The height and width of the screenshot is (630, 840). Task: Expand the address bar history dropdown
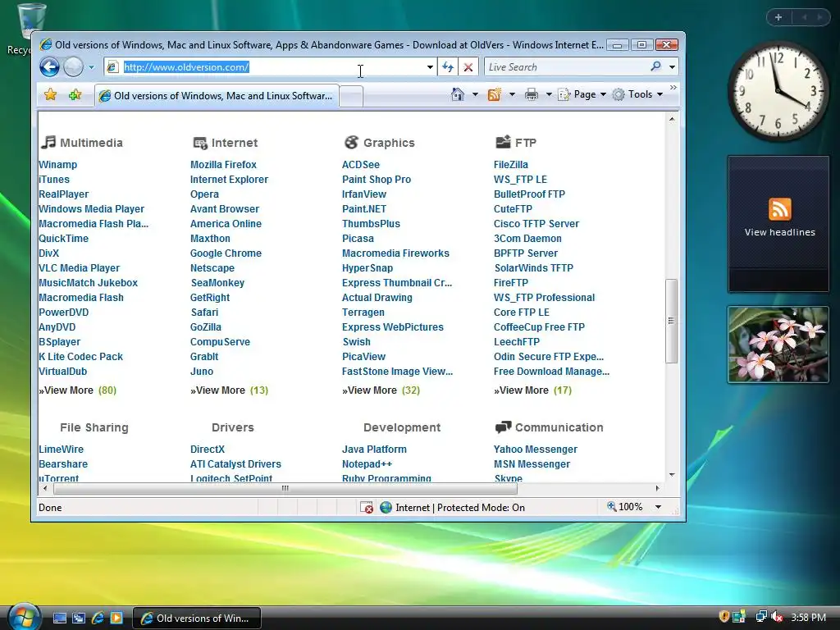[430, 67]
